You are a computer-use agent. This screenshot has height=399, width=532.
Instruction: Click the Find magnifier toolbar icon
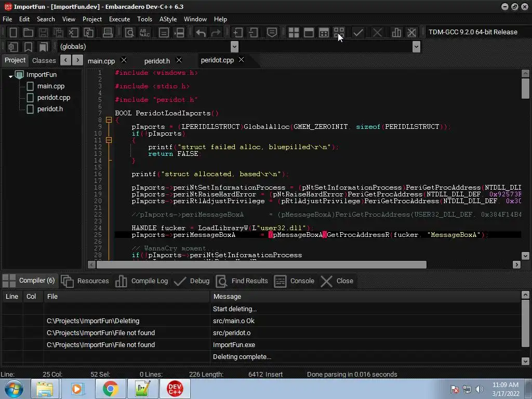[129, 32]
